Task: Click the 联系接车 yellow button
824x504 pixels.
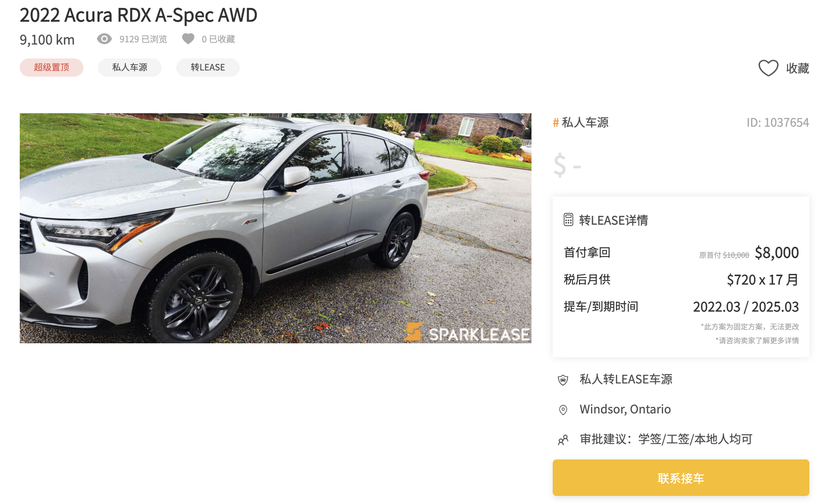Action: pos(681,478)
